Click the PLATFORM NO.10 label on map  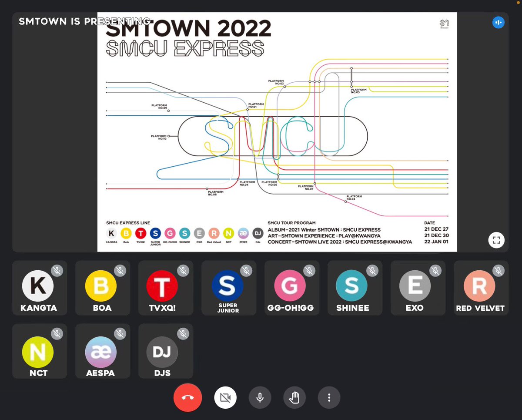[x=159, y=137]
